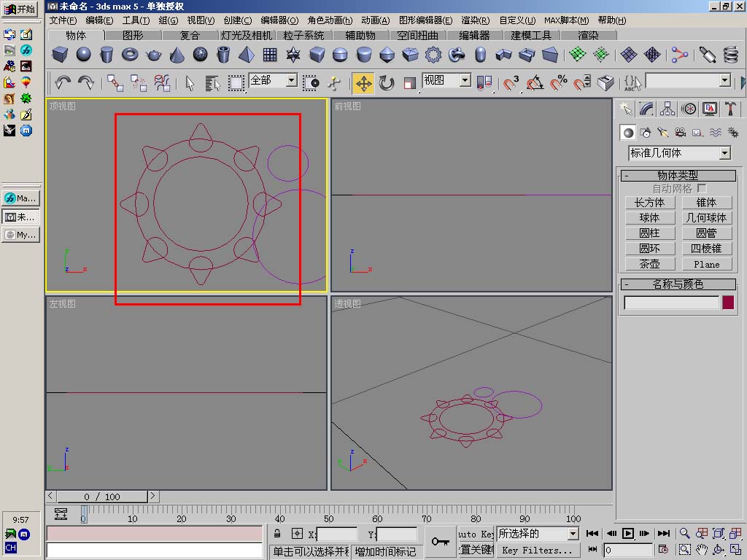
Task: Click the 球体 create button
Action: pos(650,218)
